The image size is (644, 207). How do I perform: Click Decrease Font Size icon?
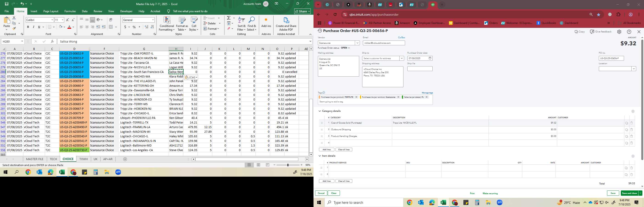click(73, 20)
